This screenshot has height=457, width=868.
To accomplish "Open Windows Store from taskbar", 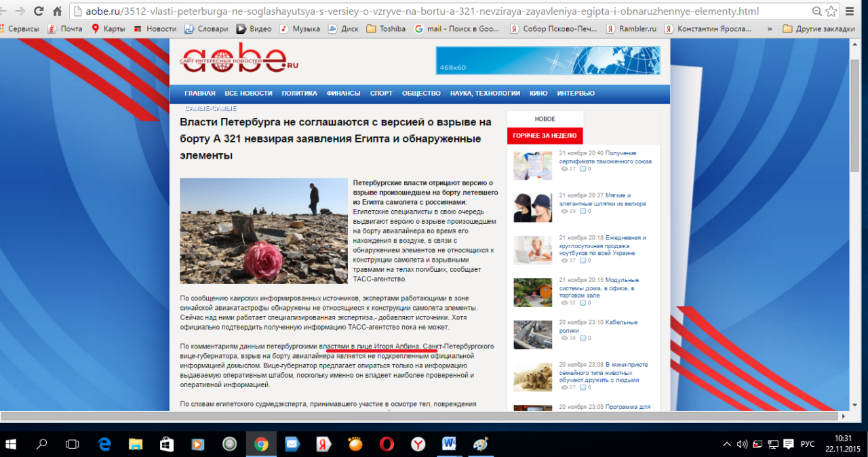I will pyautogui.click(x=166, y=444).
